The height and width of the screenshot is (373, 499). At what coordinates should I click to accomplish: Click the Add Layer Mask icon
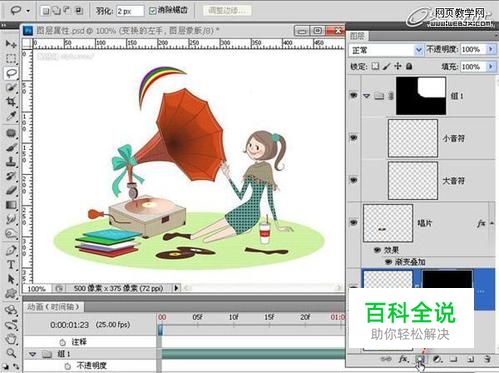coord(420,359)
